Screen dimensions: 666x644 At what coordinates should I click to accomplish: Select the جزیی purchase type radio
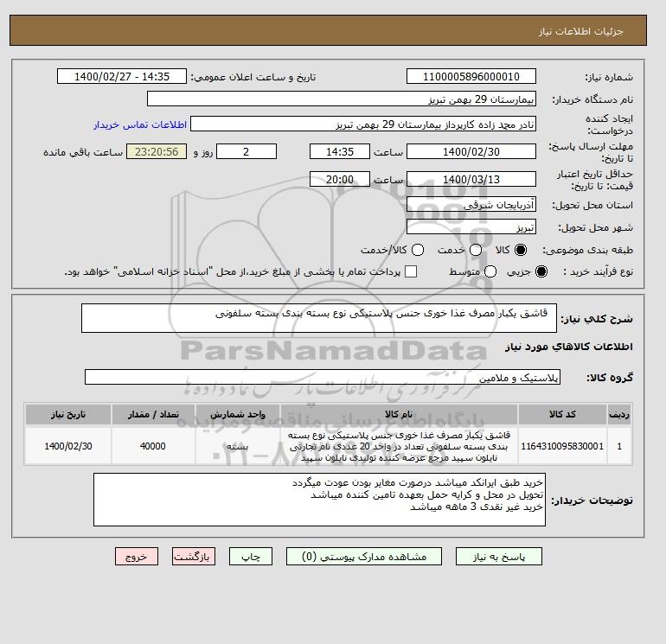(541, 271)
